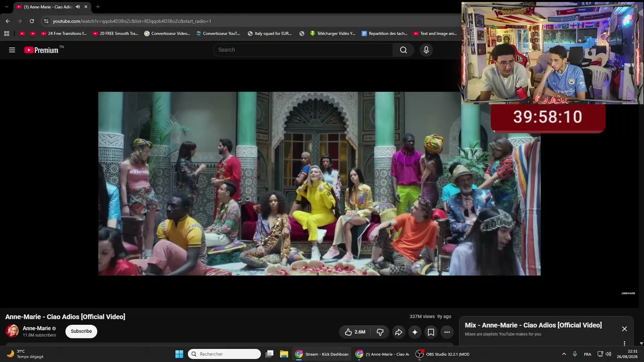
Task: Click the taskbar Rechercher search box
Action: 224,354
